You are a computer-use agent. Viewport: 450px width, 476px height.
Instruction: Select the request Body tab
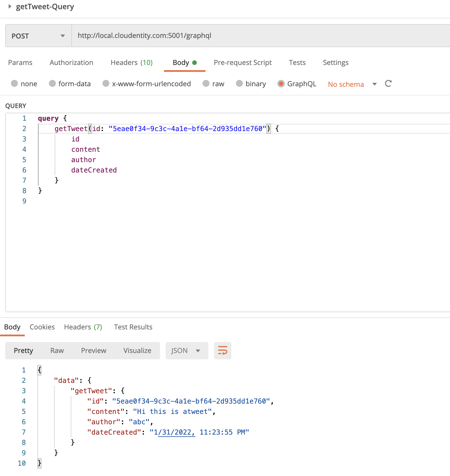[184, 63]
